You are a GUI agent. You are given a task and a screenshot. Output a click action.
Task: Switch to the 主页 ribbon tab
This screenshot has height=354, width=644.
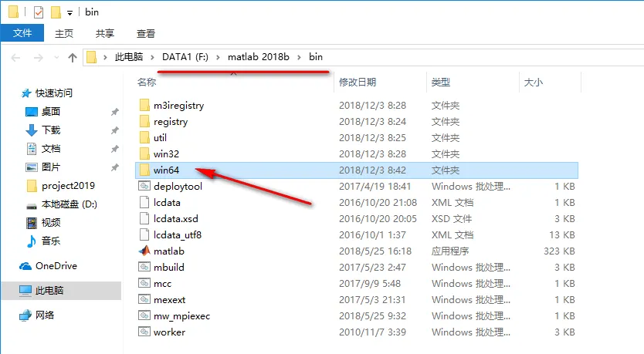click(64, 33)
